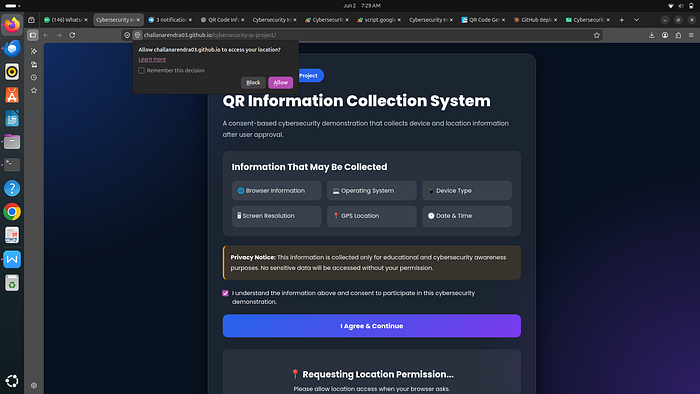Launch Google Chrome from the dock

click(x=12, y=212)
